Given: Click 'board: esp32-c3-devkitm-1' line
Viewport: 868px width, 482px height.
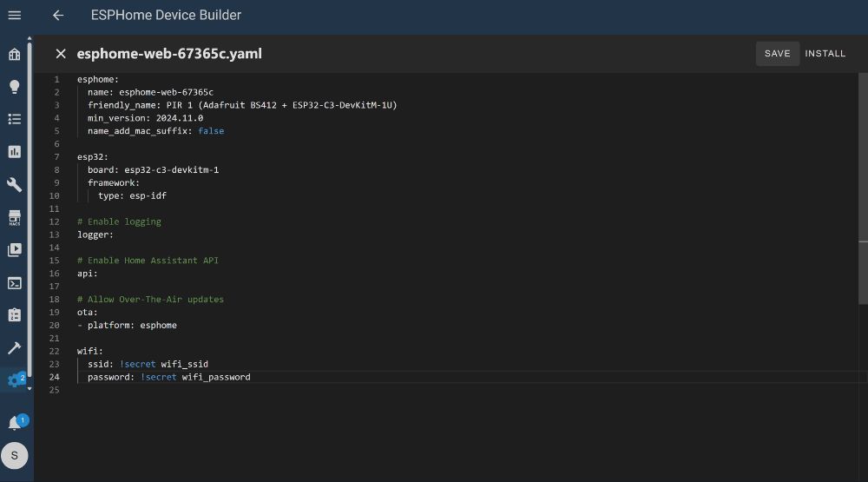Looking at the screenshot, I should pyautogui.click(x=153, y=170).
